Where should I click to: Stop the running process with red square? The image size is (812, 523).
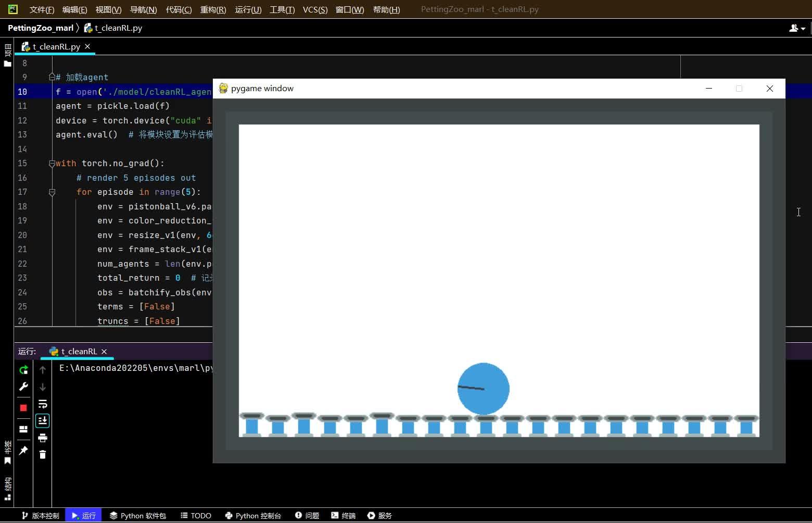[23, 408]
